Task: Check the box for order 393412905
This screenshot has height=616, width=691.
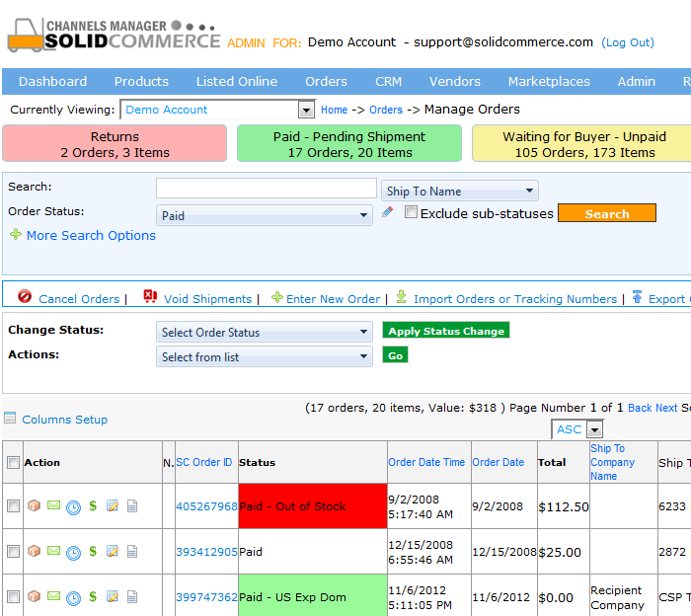Action: click(13, 551)
